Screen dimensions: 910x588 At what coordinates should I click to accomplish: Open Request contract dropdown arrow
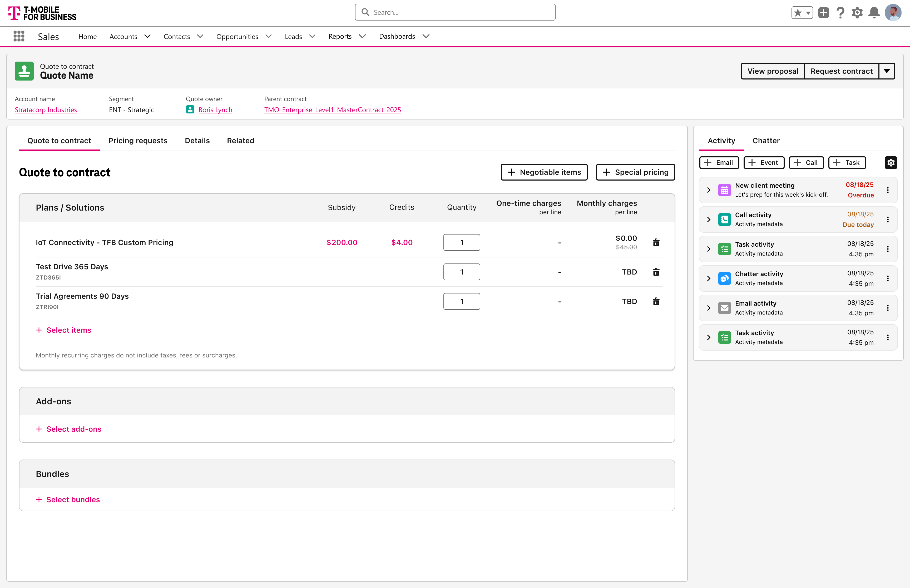tap(887, 71)
